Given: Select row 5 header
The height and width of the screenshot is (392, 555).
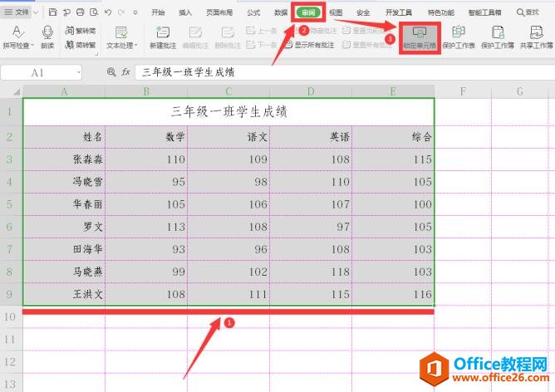Looking at the screenshot, I should point(10,204).
